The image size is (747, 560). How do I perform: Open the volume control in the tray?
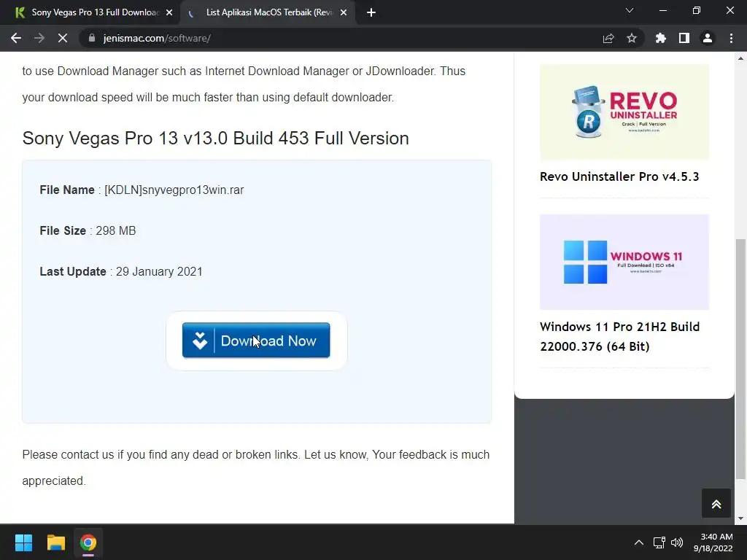676,542
